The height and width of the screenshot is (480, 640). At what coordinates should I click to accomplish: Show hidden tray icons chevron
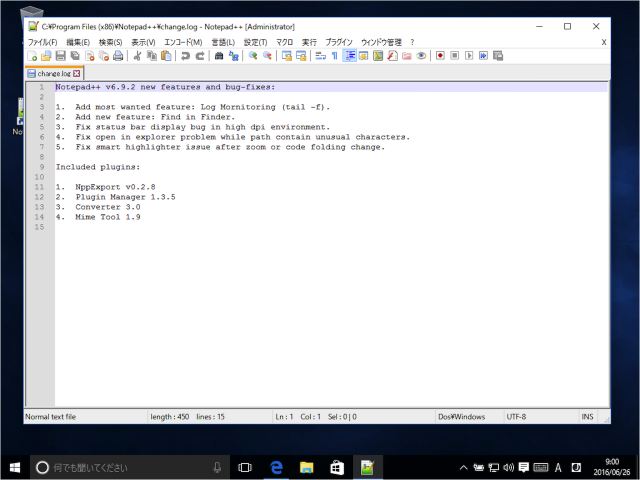pos(463,468)
